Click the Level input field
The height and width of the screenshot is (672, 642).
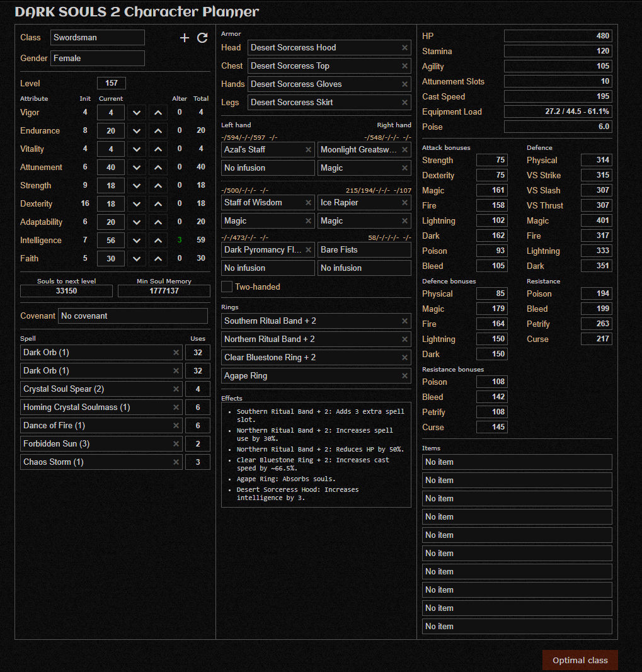click(x=112, y=83)
